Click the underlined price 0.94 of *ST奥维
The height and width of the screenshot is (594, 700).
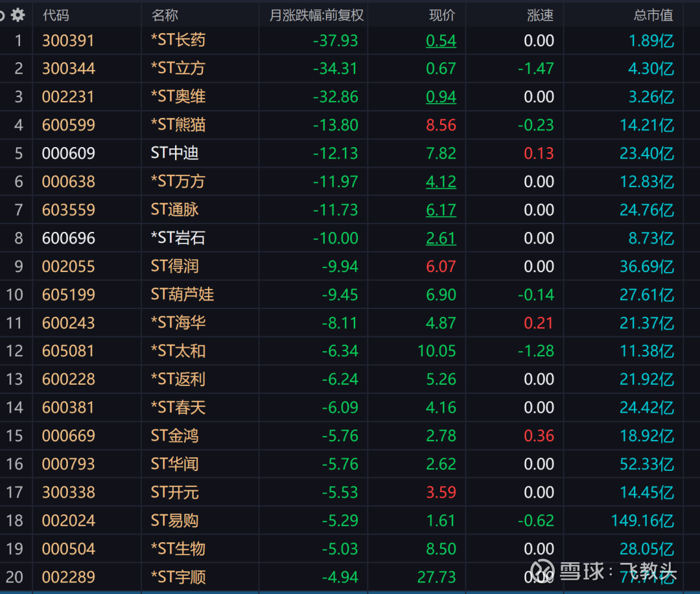441,97
